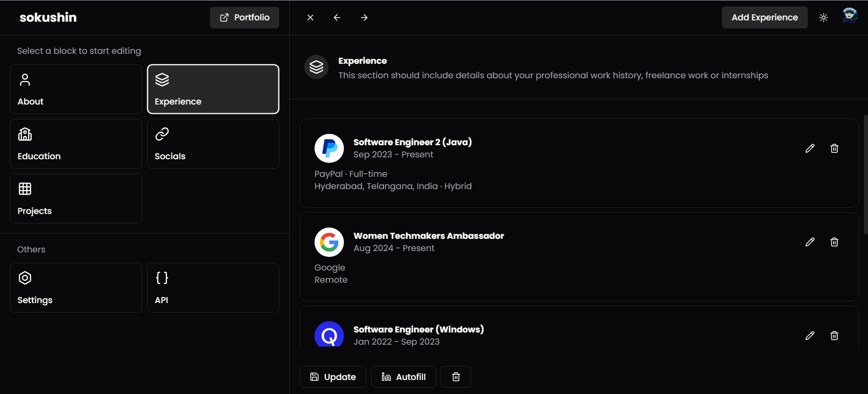Click Add Experience button

(x=764, y=18)
